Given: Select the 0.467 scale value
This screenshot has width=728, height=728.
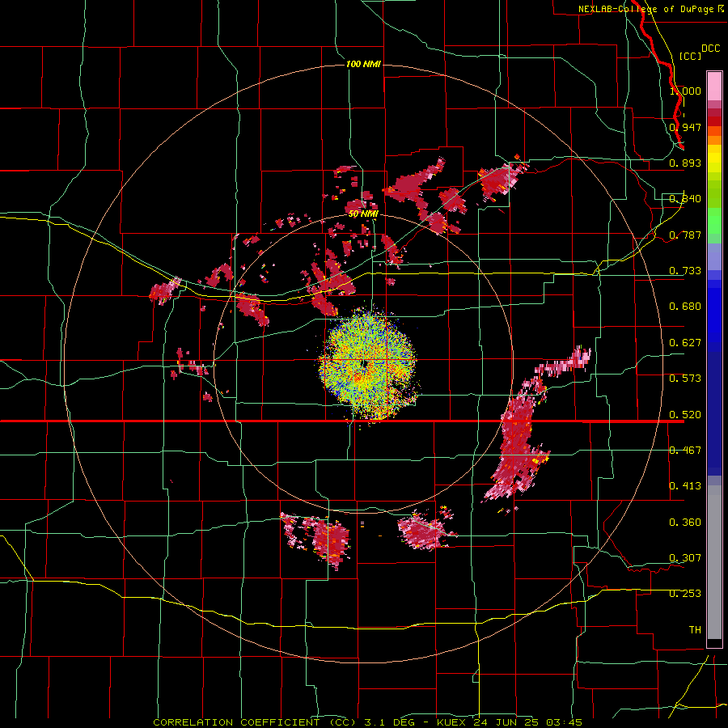Looking at the screenshot, I should coord(685,451).
